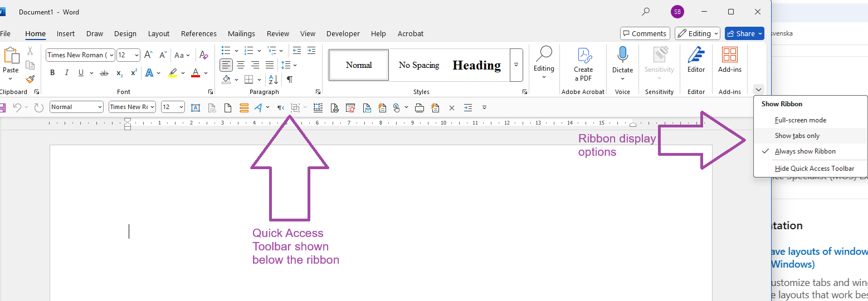Toggle Strikethrough formatting

pos(104,73)
